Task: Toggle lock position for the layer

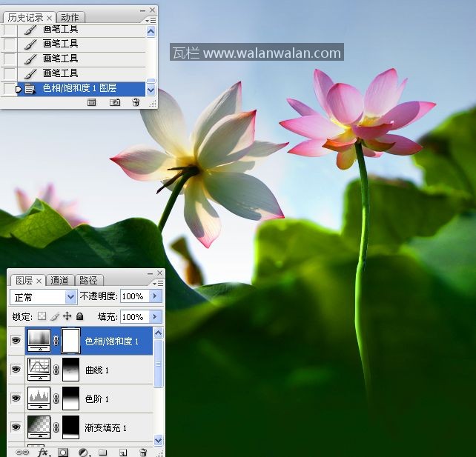Action: (67, 316)
